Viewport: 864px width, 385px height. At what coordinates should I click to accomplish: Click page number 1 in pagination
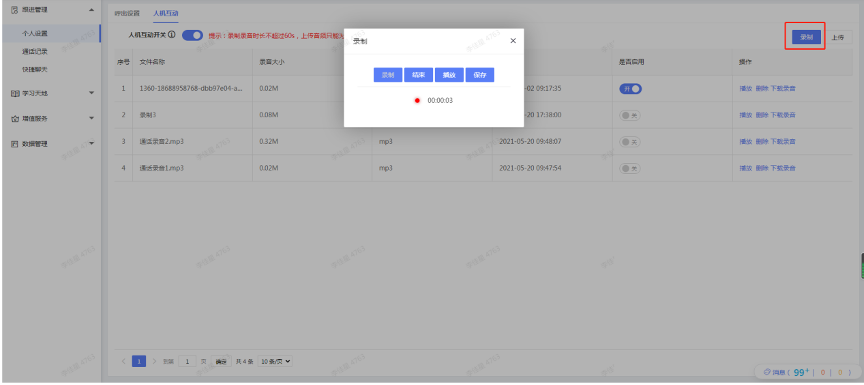[139, 361]
